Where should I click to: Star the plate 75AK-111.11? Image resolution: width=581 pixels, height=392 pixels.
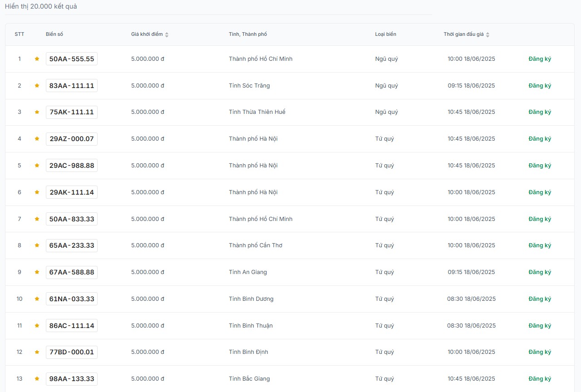(37, 112)
